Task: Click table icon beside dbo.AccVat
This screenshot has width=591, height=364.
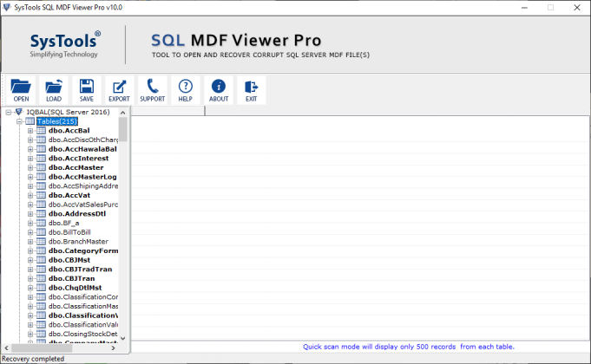Action: (41, 195)
